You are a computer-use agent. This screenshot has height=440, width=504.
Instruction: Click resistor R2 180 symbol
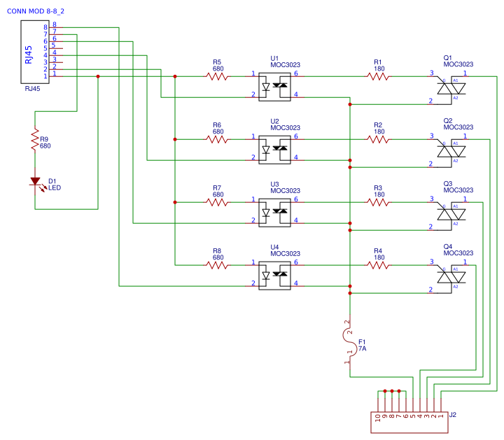pos(378,139)
